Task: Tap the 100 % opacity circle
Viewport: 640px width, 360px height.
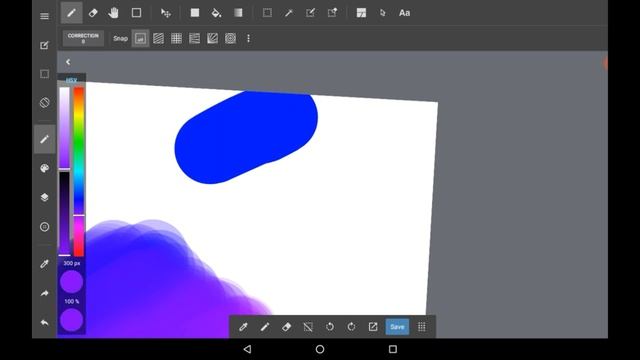Action: coord(71,320)
